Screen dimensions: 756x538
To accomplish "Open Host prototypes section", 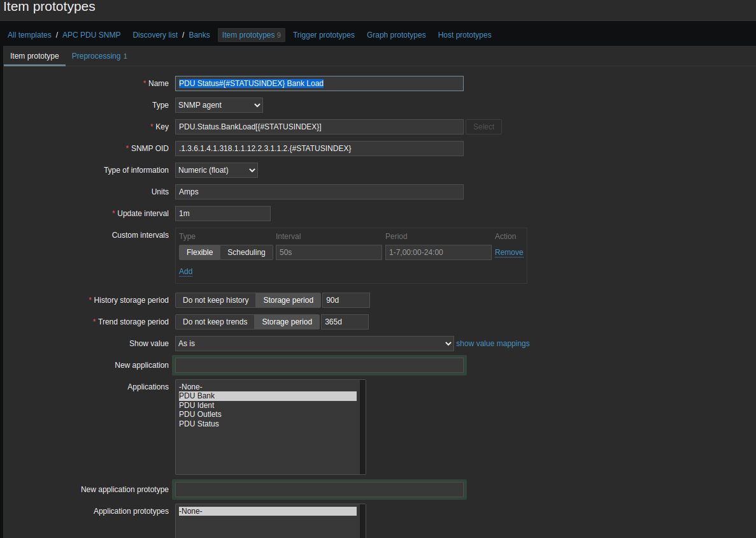I will [464, 35].
